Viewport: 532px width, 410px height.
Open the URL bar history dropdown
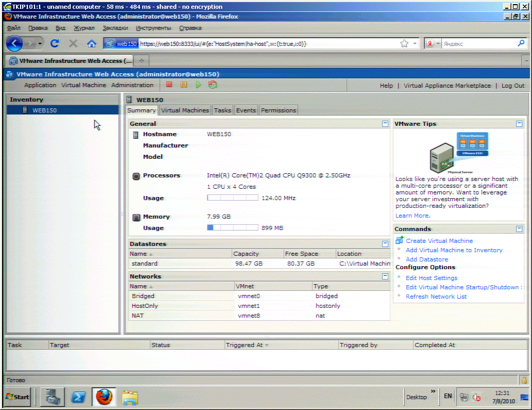[x=414, y=43]
